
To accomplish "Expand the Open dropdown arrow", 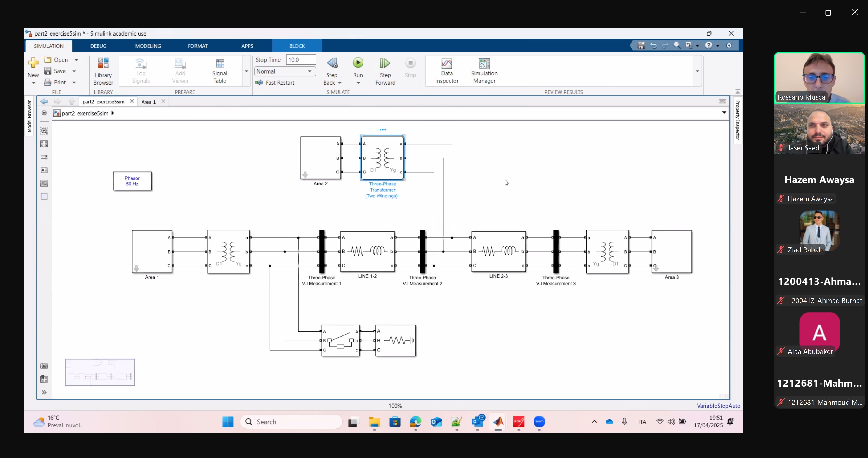I will (x=76, y=60).
